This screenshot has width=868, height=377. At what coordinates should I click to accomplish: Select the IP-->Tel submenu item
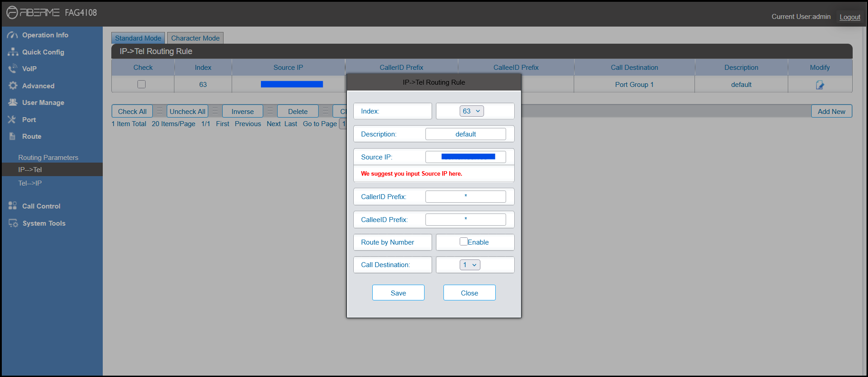[52, 170]
